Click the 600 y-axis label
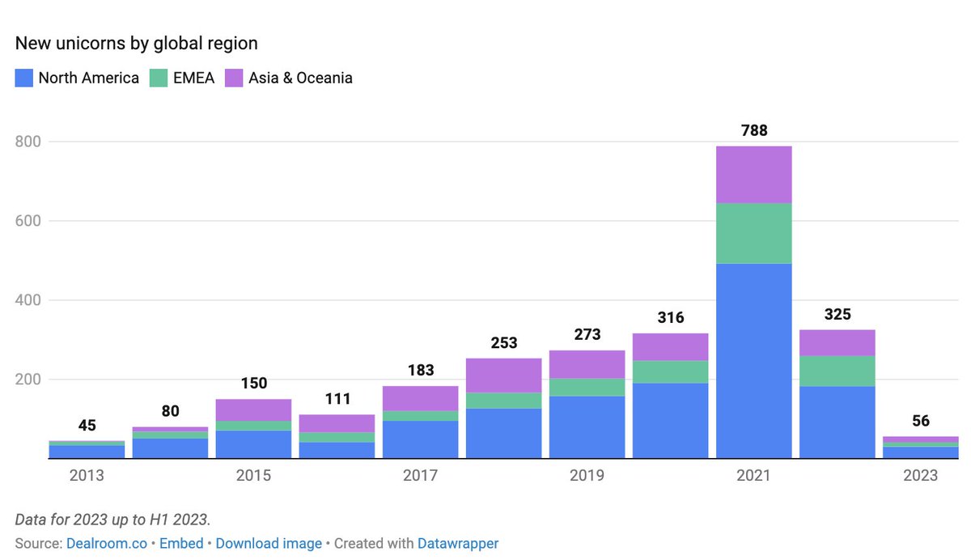The image size is (971, 560). point(28,221)
